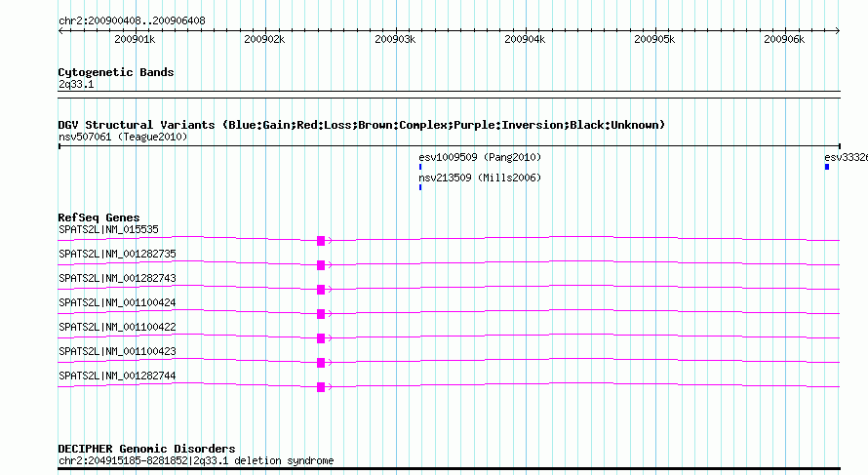Click the SPATS2L NM_001282743 exon block
The height and width of the screenshot is (475, 868).
pos(321,290)
